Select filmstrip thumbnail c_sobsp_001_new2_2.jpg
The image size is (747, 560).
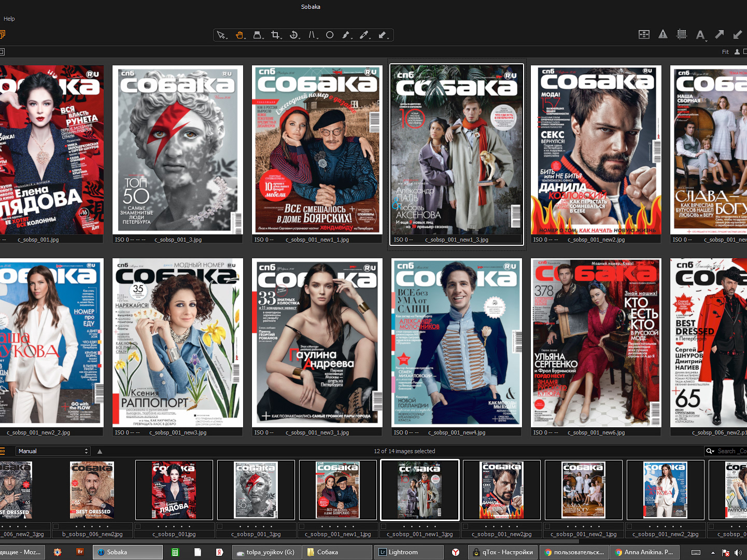(666, 490)
